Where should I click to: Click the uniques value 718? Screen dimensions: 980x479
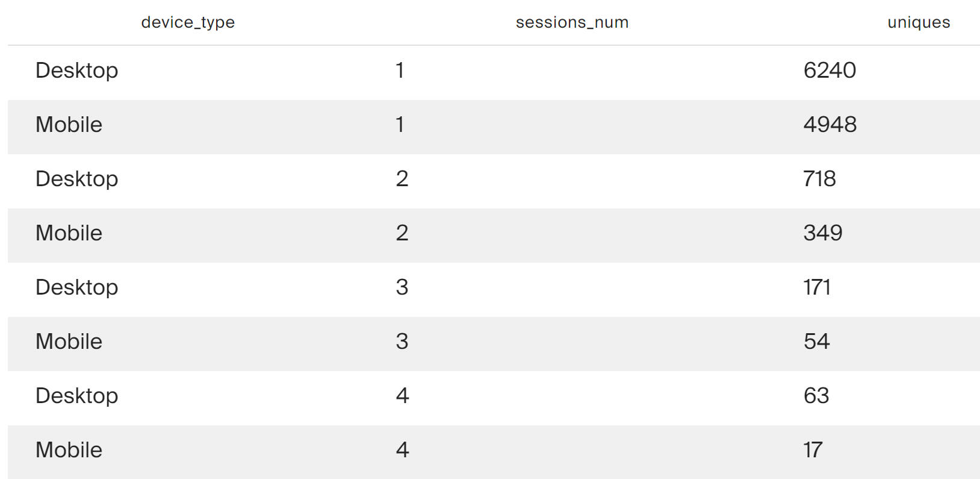click(x=819, y=179)
